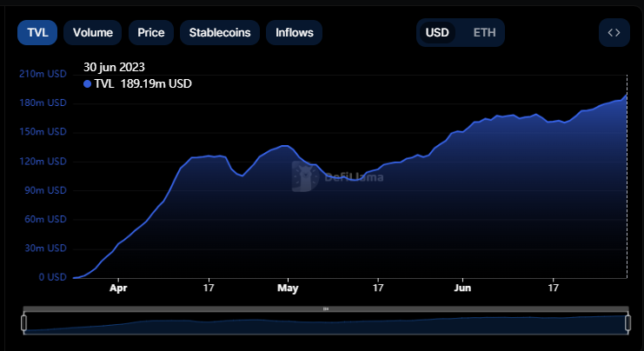Open the embed code icon button

point(614,32)
